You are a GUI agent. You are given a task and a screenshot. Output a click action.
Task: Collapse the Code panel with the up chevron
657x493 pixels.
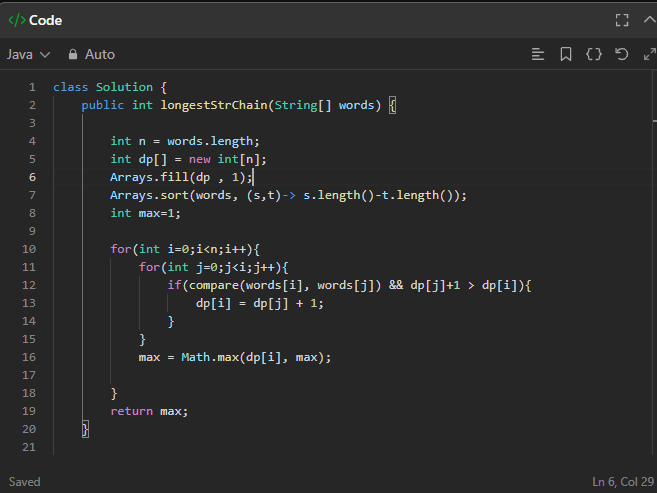[650, 20]
